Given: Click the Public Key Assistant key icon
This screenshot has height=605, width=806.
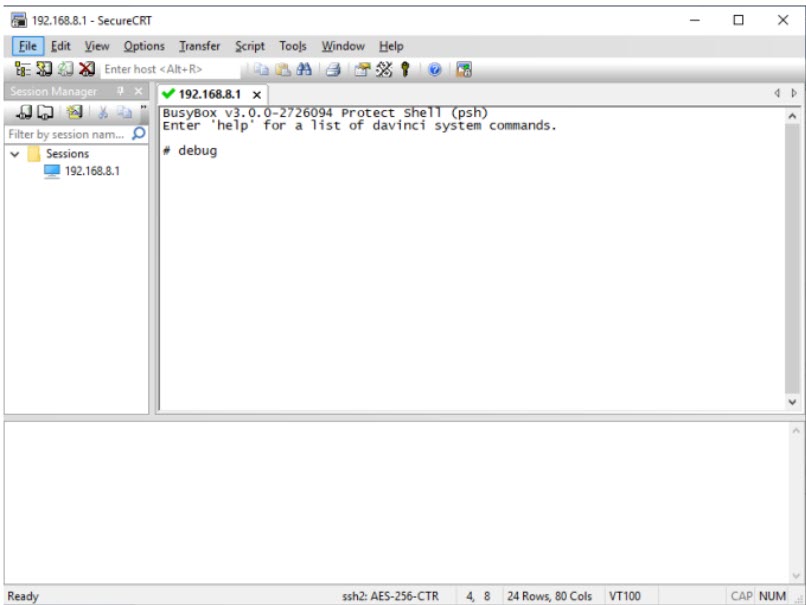Looking at the screenshot, I should [x=406, y=69].
